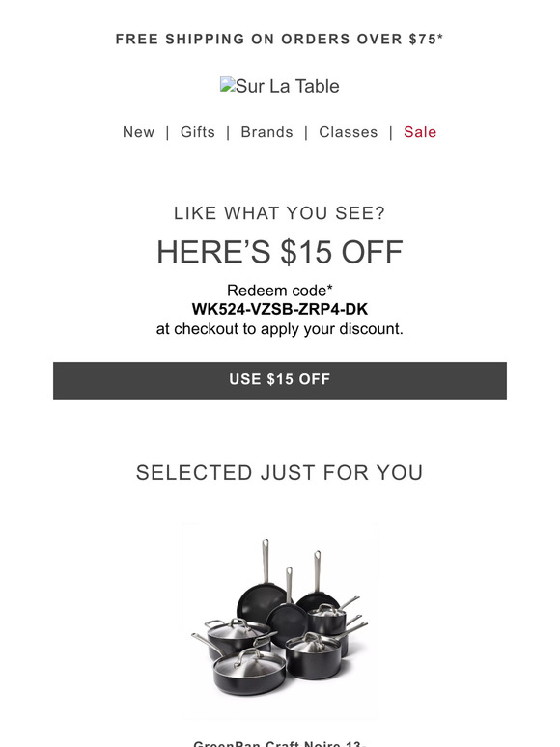Click the Redeem code* text line
Screen dimensions: 560x747
tap(280, 290)
